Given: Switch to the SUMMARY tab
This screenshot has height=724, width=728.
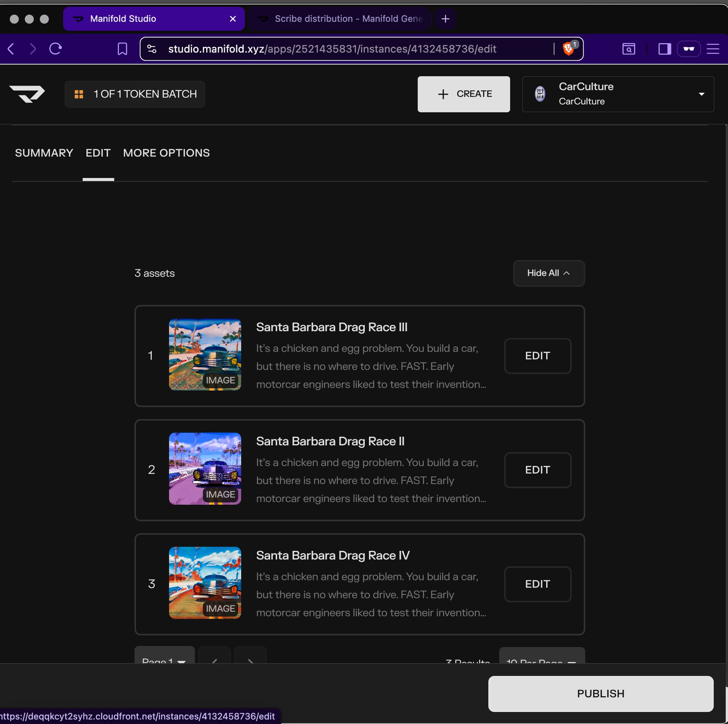Looking at the screenshot, I should click(x=44, y=153).
